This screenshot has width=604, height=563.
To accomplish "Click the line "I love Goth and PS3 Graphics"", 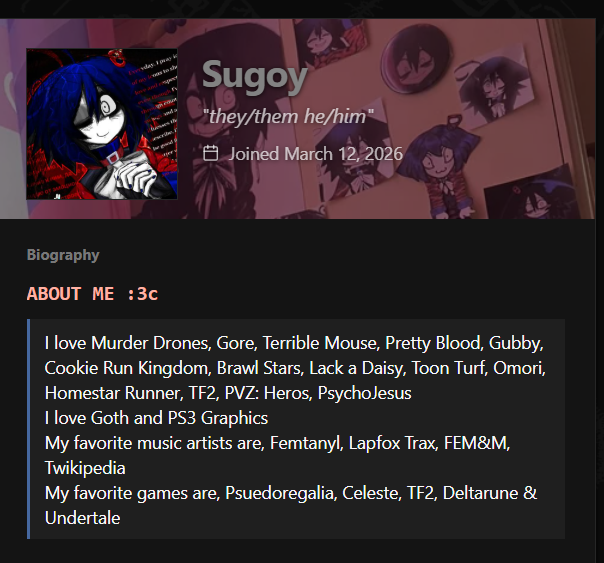I will (156, 418).
